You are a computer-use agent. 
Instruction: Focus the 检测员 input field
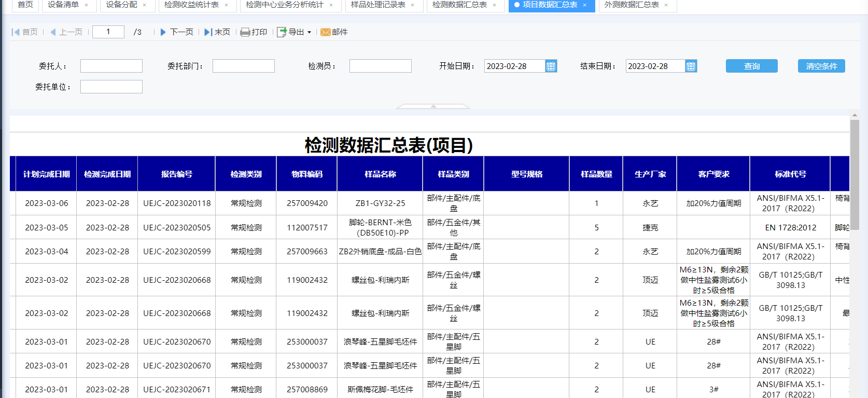coord(381,66)
